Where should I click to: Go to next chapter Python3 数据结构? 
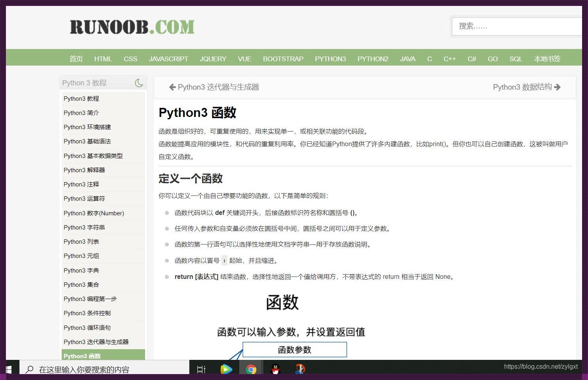522,87
